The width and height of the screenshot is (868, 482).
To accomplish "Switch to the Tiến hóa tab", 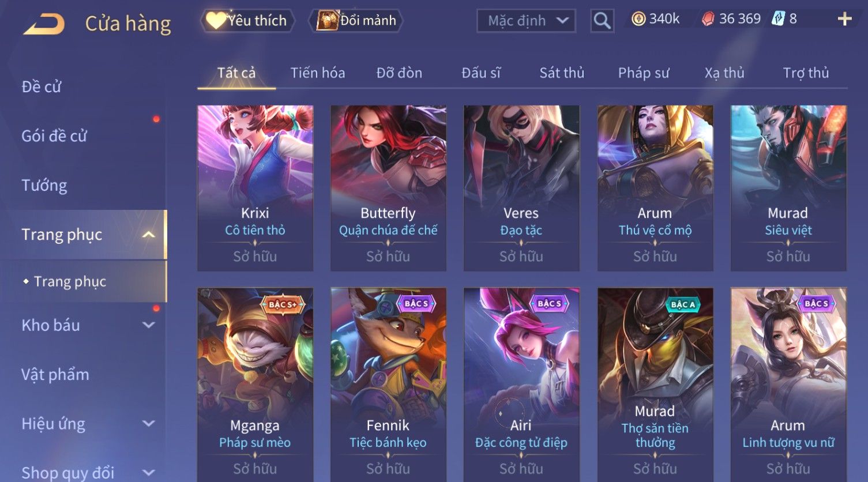I will (x=318, y=73).
